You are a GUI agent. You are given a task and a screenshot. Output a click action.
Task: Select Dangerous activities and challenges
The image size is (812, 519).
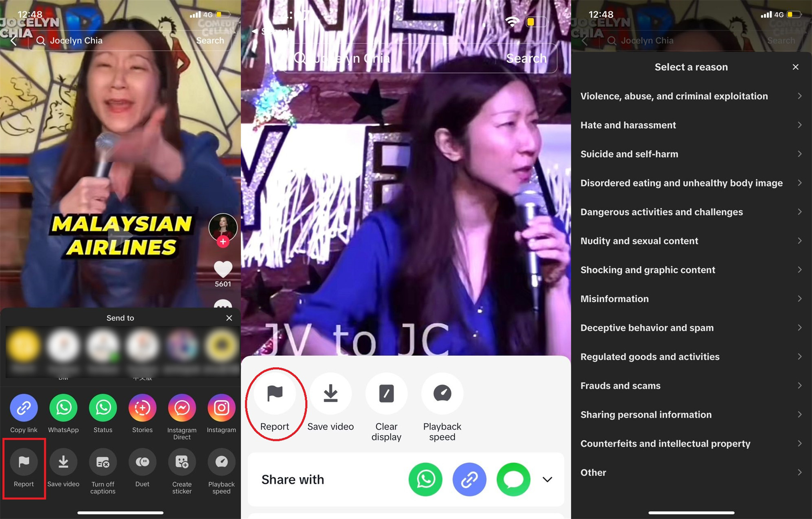pos(691,212)
